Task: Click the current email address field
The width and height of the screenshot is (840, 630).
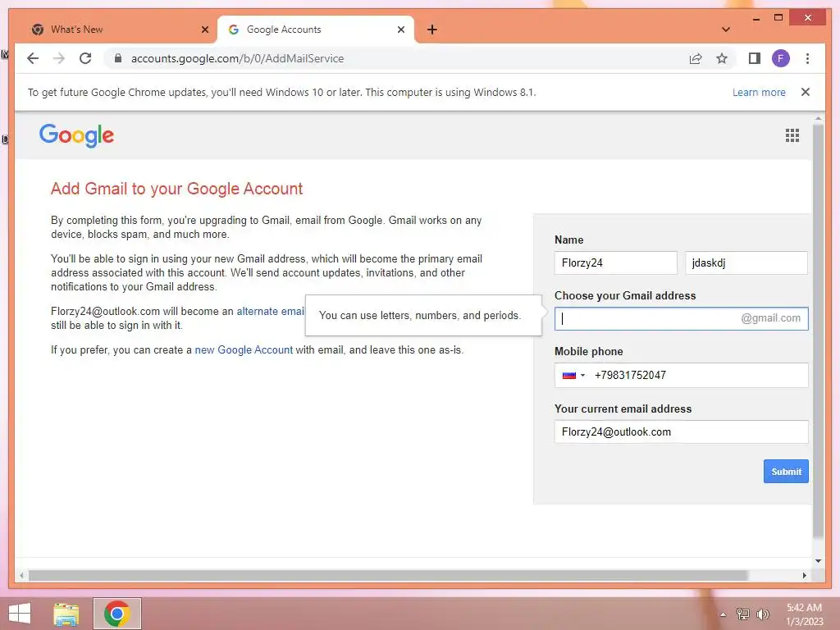Action: [x=681, y=431]
